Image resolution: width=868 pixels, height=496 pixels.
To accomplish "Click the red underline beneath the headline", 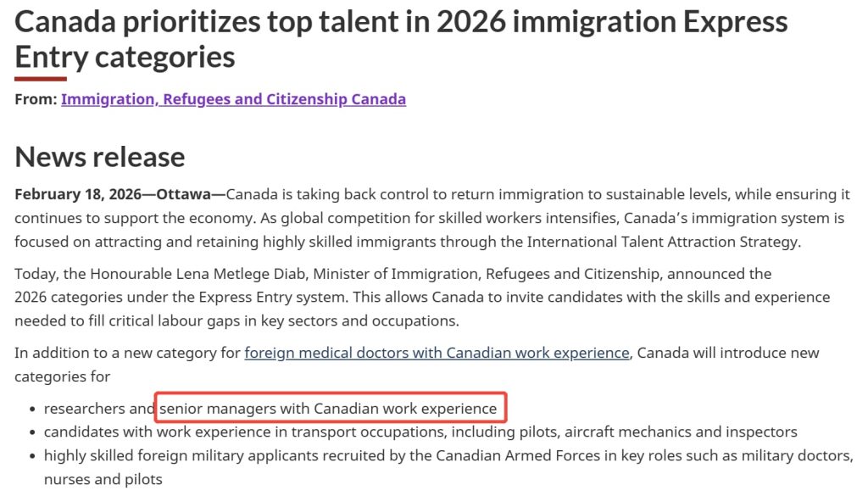I will click(x=41, y=79).
